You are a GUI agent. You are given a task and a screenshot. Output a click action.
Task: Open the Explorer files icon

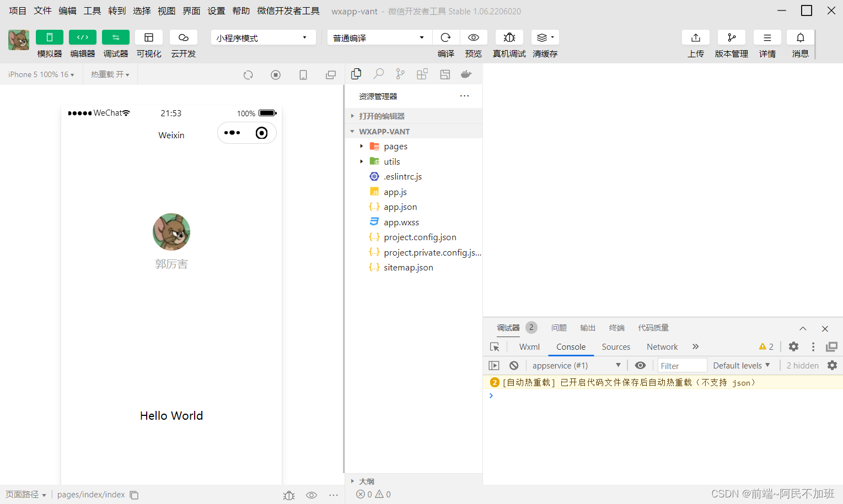[356, 74]
